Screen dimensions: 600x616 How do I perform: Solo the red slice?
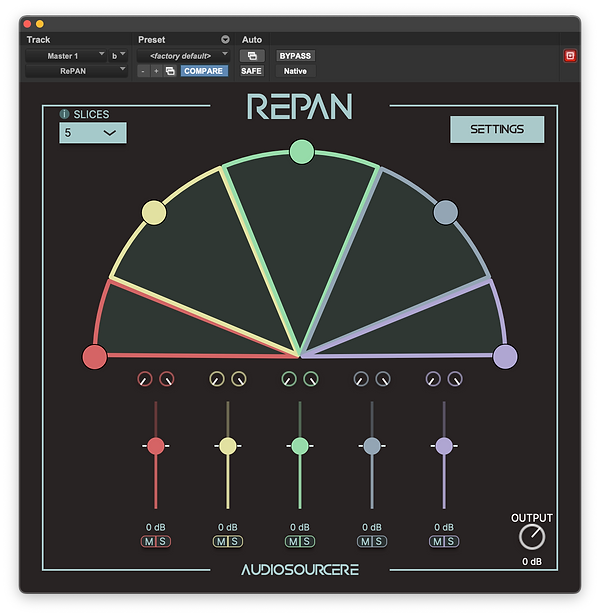[x=163, y=541]
